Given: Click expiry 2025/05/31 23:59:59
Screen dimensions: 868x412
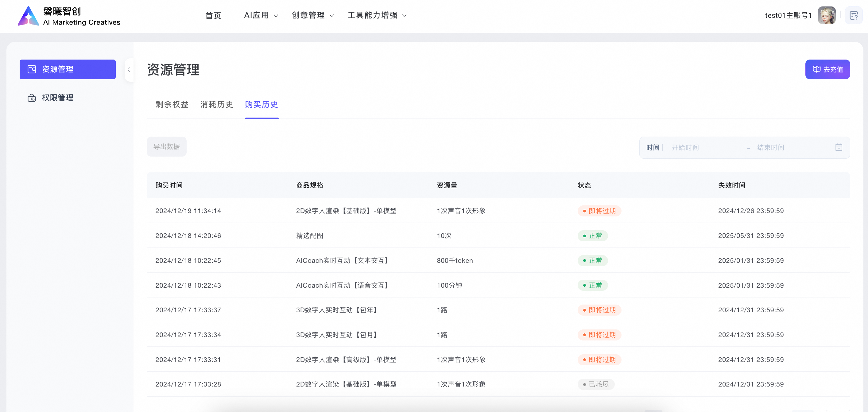Looking at the screenshot, I should tap(751, 236).
